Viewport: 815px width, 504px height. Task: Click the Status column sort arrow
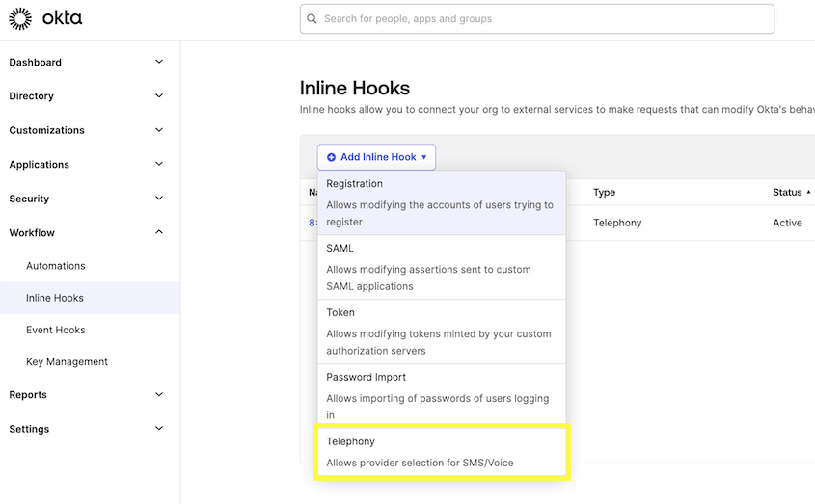click(x=807, y=193)
